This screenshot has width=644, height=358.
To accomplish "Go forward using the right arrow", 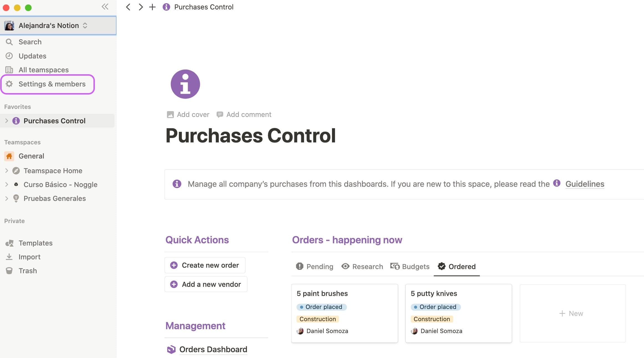I will [x=141, y=7].
